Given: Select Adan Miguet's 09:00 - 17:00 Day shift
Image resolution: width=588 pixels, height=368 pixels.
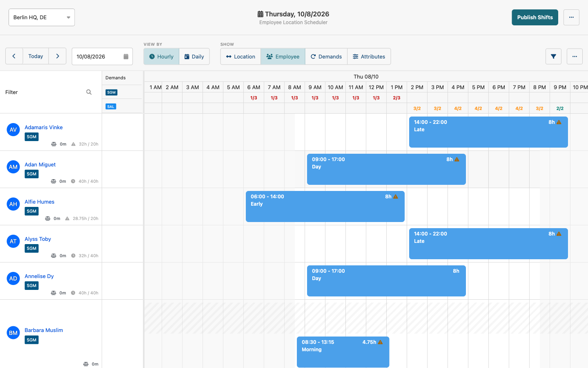Looking at the screenshot, I should [386, 169].
